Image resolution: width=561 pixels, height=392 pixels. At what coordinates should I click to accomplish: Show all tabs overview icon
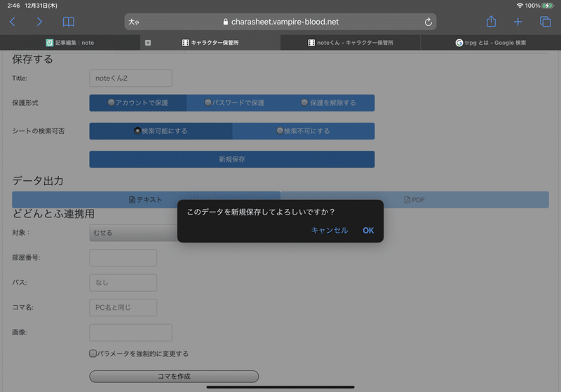point(546,22)
